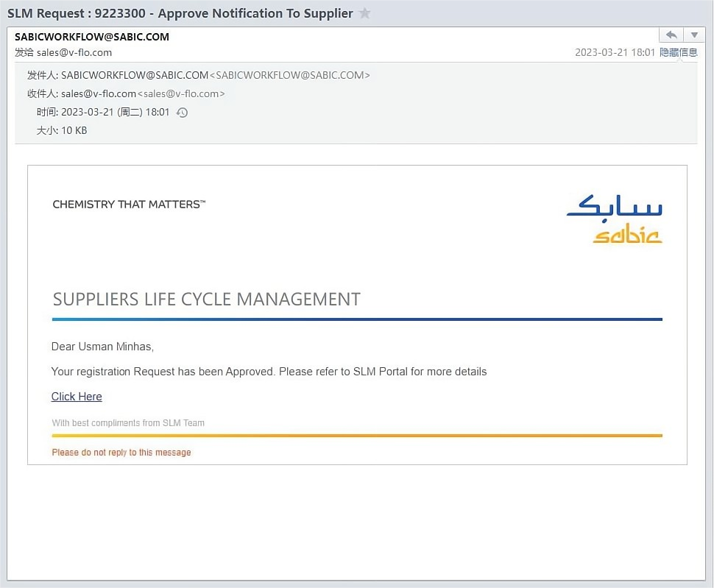Viewport: 714px width, 588px height.
Task: Click the 大小 10 KB size field
Action: (x=74, y=130)
